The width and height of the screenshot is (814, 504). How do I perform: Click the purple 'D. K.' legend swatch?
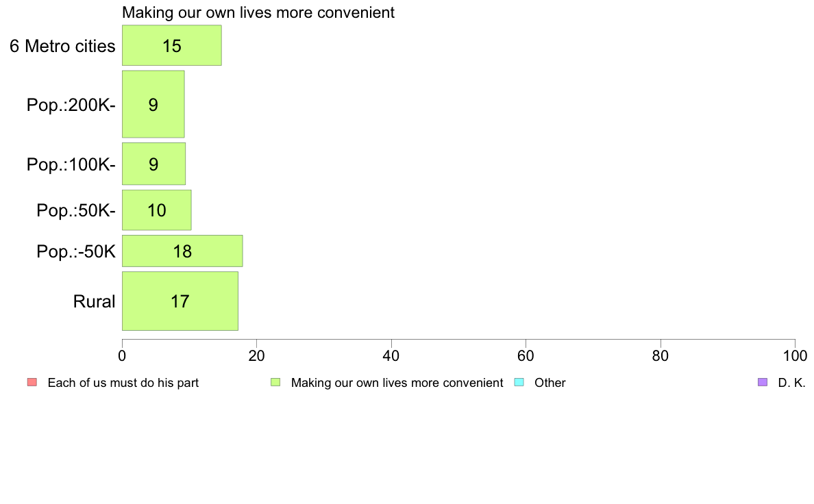pos(762,383)
